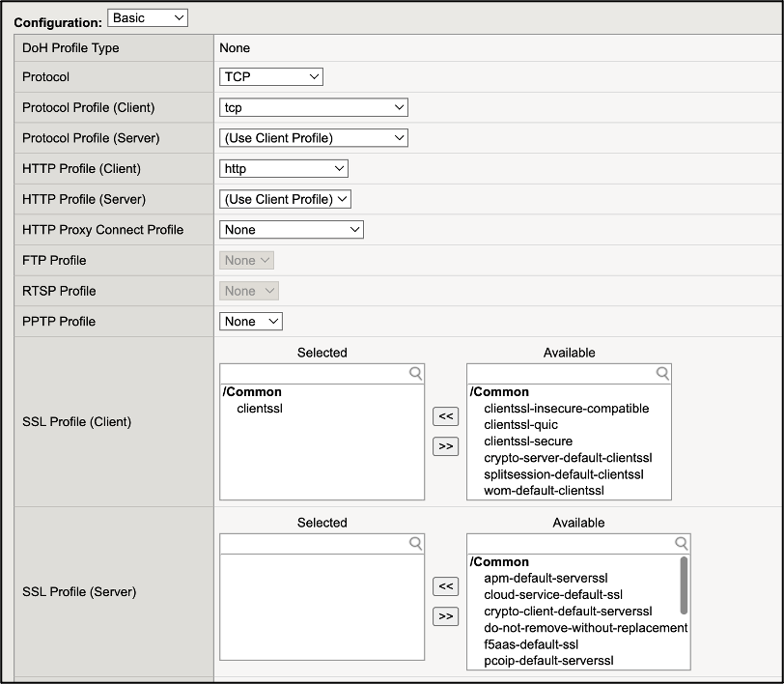Select clientssl in the Selected list
This screenshot has width=784, height=684.
262,409
